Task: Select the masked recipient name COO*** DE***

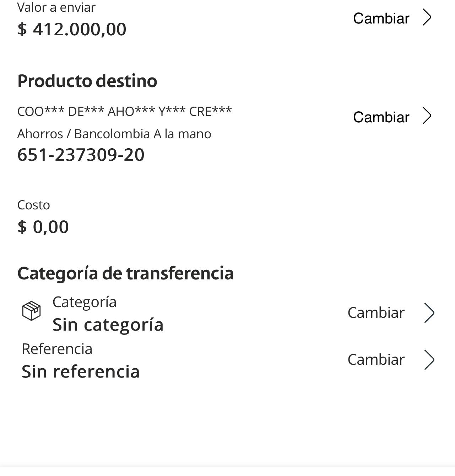Action: click(x=124, y=112)
